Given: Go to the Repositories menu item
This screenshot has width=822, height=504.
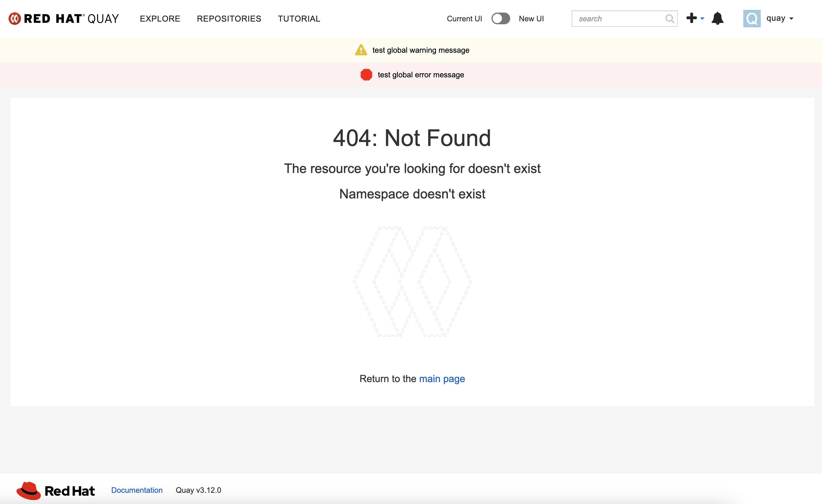Looking at the screenshot, I should coord(229,19).
